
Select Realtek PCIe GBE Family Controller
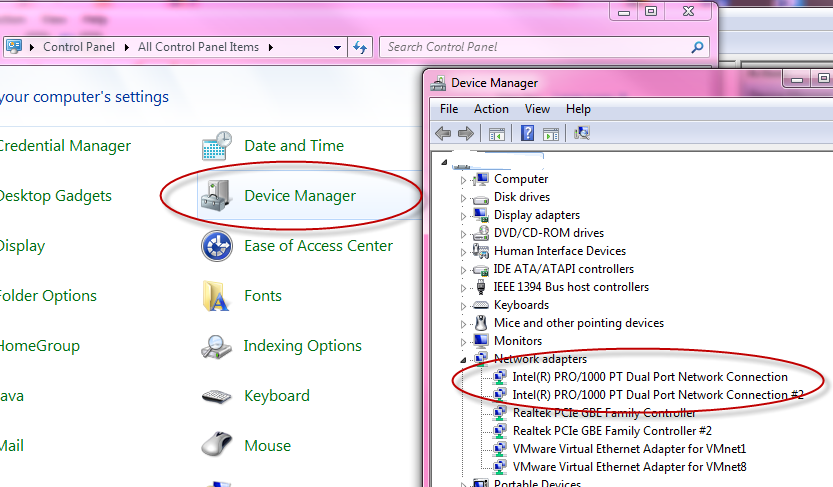(x=604, y=413)
